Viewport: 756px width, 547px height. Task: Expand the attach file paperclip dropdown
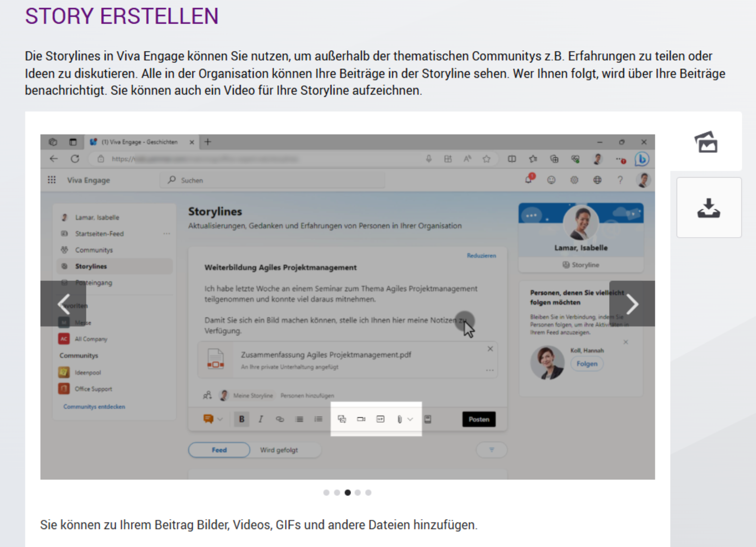[410, 419]
